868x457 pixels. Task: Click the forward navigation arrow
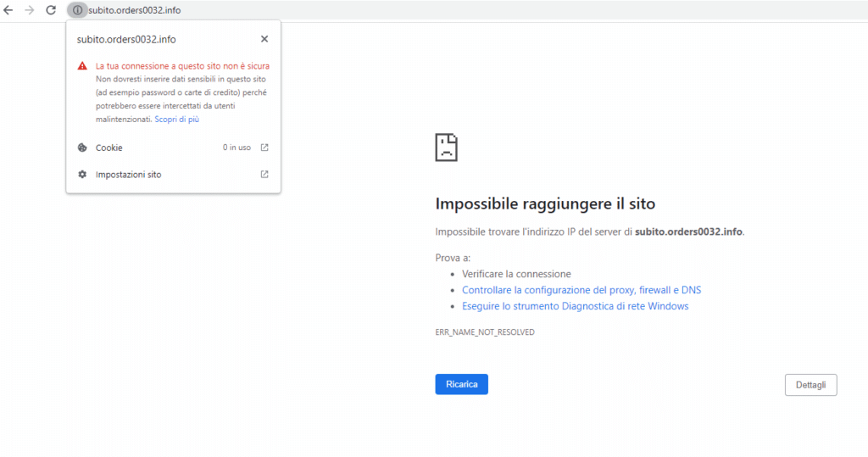click(x=30, y=10)
